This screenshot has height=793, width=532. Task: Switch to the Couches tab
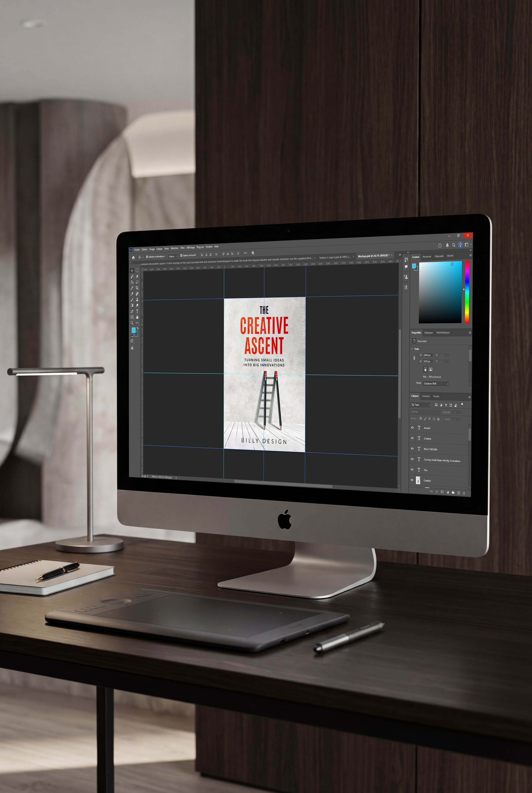click(426, 396)
